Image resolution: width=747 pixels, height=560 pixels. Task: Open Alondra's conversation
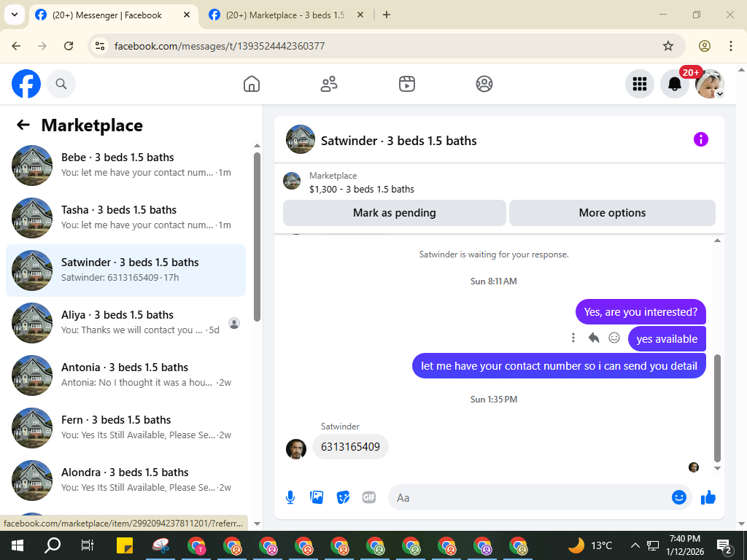[125, 480]
